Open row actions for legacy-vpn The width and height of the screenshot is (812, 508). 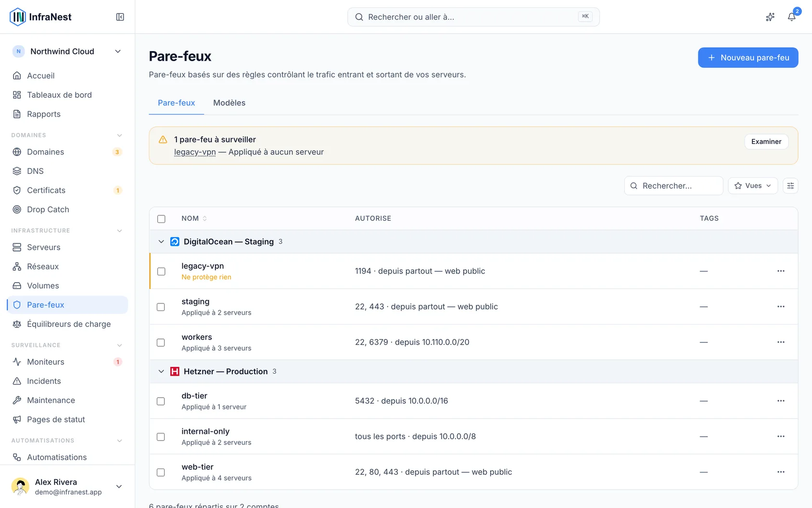(781, 271)
